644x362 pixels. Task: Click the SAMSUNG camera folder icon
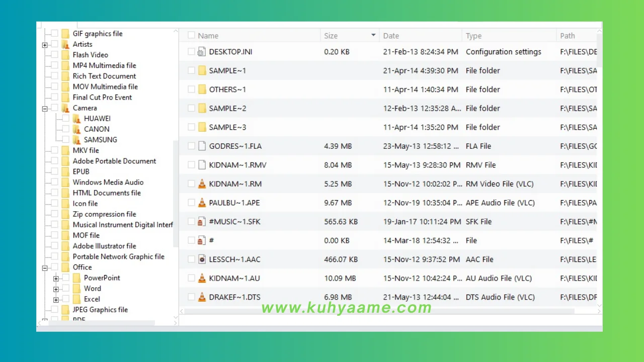pyautogui.click(x=76, y=140)
